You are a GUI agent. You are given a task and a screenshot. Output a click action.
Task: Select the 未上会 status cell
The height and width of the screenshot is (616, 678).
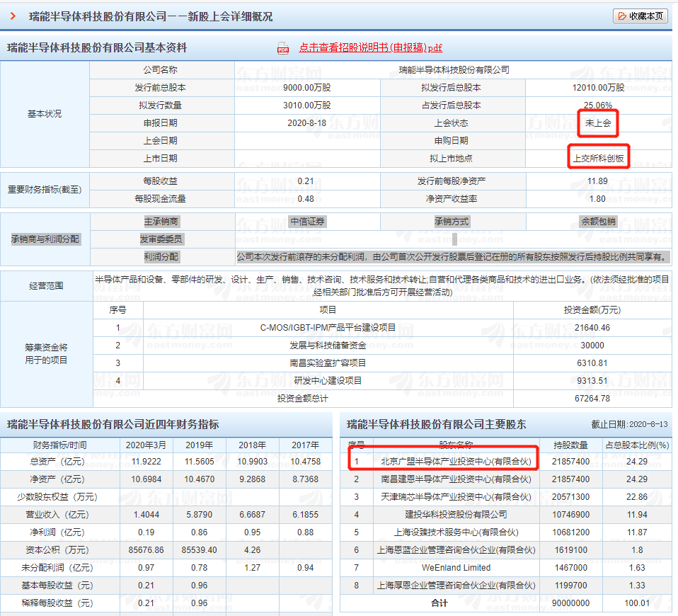pyautogui.click(x=598, y=123)
